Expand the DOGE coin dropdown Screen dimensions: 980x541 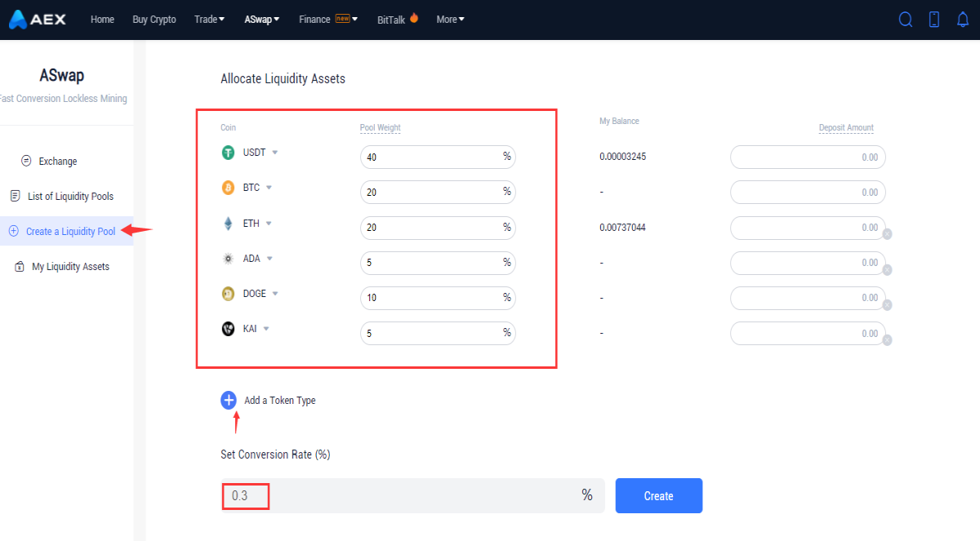[275, 294]
